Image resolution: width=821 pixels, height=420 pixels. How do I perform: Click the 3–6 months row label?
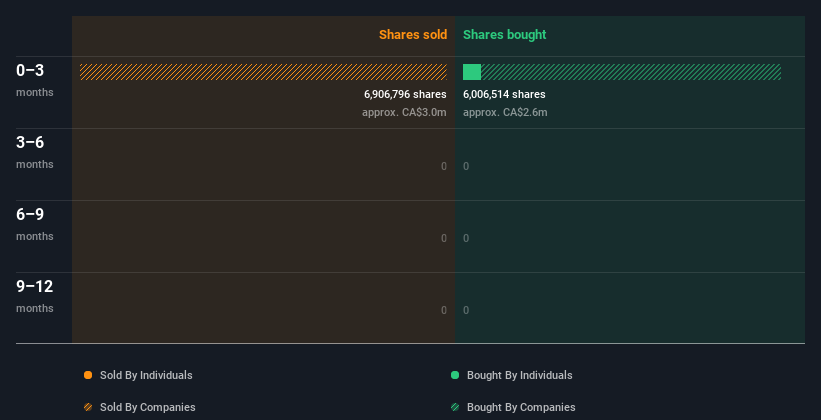coord(35,152)
